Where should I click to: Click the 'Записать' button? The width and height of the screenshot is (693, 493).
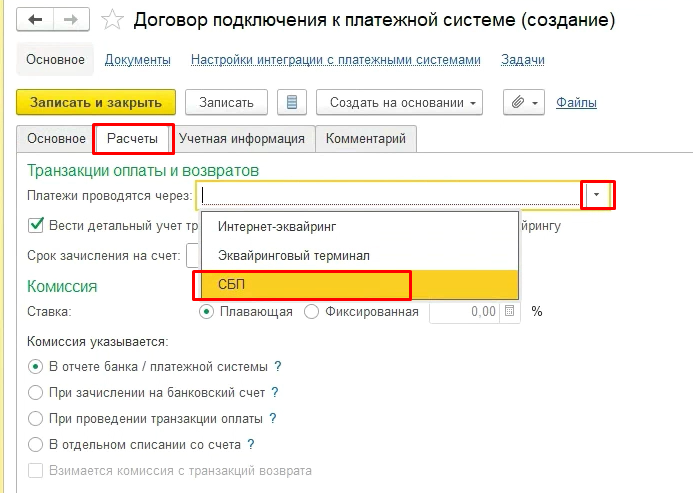click(226, 103)
